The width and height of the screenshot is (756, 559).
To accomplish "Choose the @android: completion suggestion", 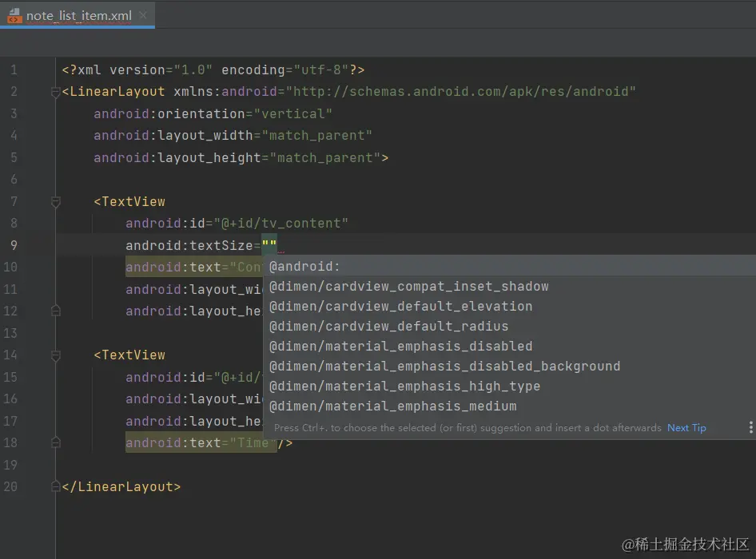I will pyautogui.click(x=510, y=266).
